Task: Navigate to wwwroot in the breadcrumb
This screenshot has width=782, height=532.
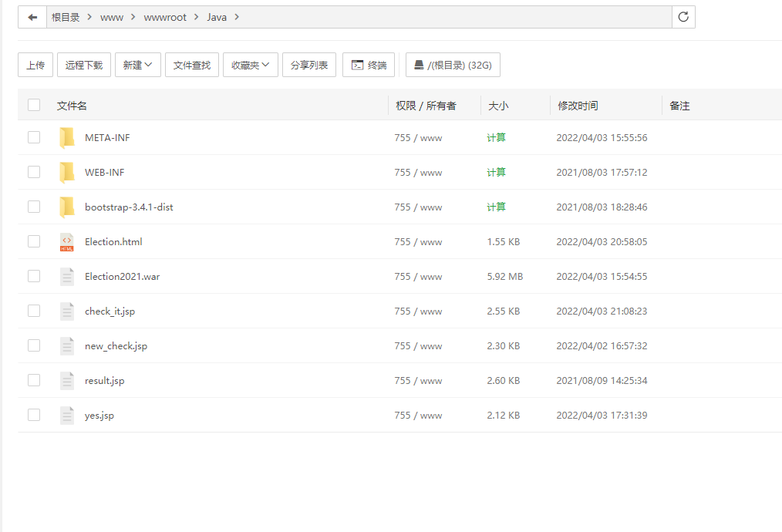Action: pos(165,18)
